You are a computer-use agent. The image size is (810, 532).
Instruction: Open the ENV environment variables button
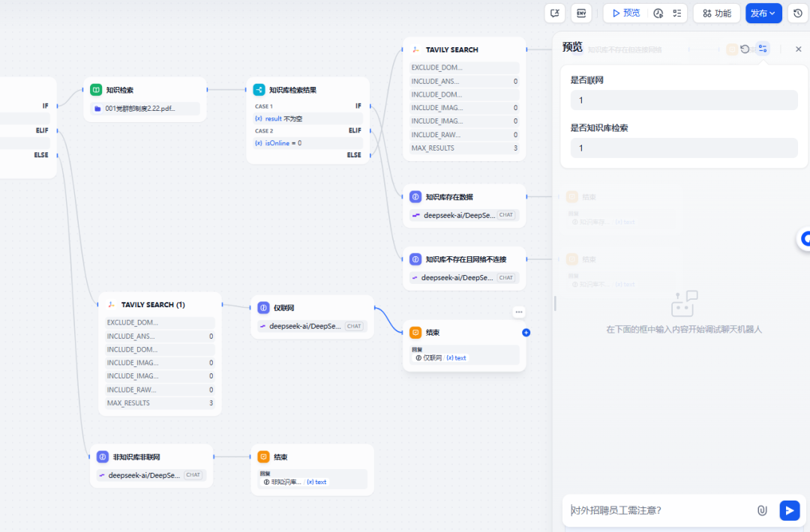(x=580, y=13)
